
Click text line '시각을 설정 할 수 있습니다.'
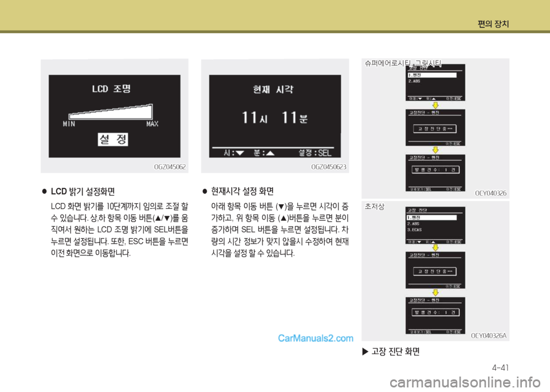click(x=253, y=253)
